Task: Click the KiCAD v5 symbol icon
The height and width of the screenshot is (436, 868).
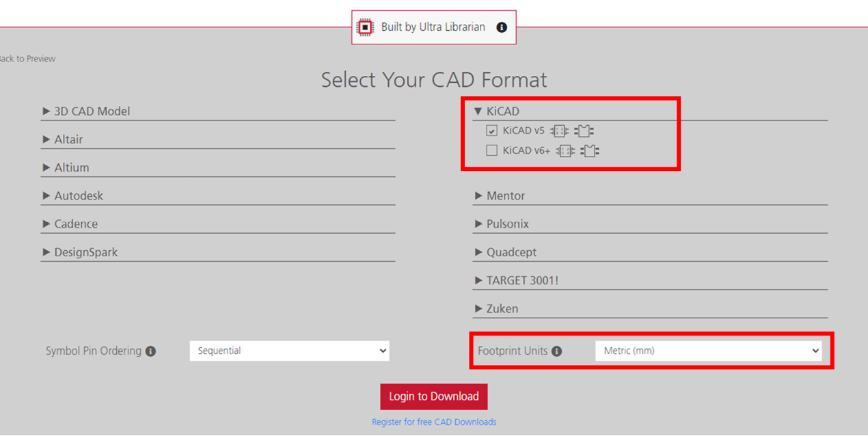Action: pyautogui.click(x=559, y=131)
